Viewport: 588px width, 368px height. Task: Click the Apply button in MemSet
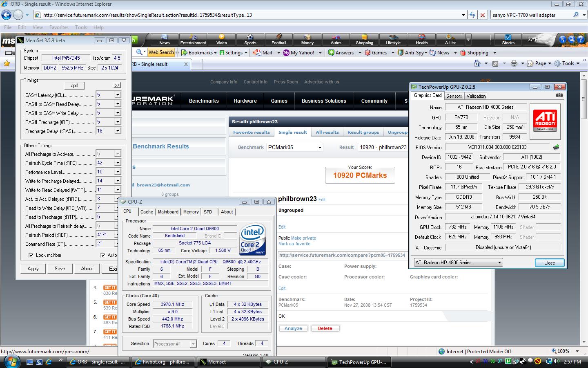click(33, 269)
